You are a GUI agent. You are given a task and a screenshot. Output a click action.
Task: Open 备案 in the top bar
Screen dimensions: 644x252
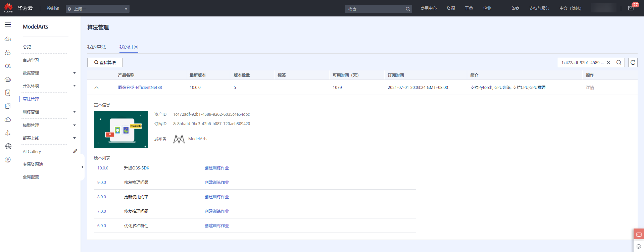click(515, 8)
